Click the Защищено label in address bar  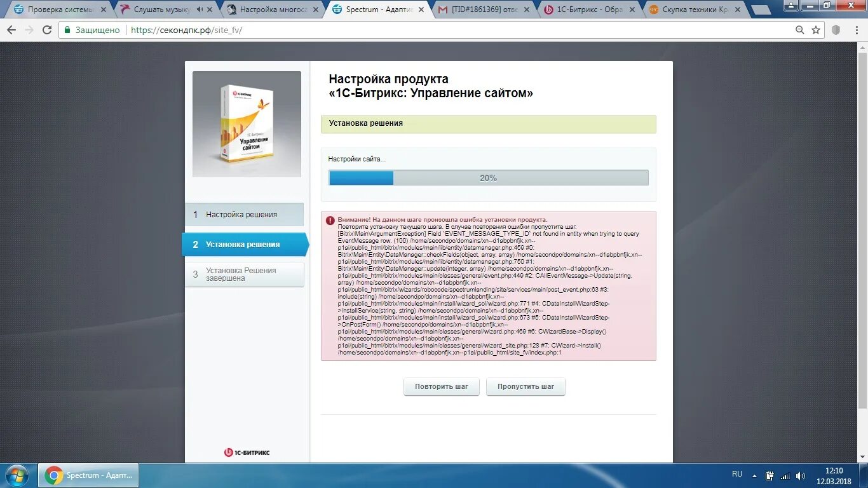(x=97, y=30)
